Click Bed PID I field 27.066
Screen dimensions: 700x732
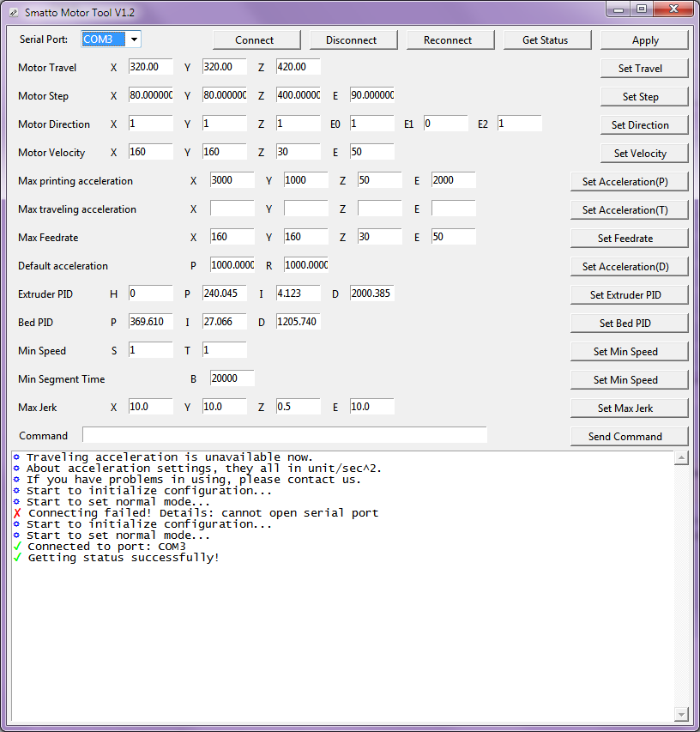[x=225, y=322]
